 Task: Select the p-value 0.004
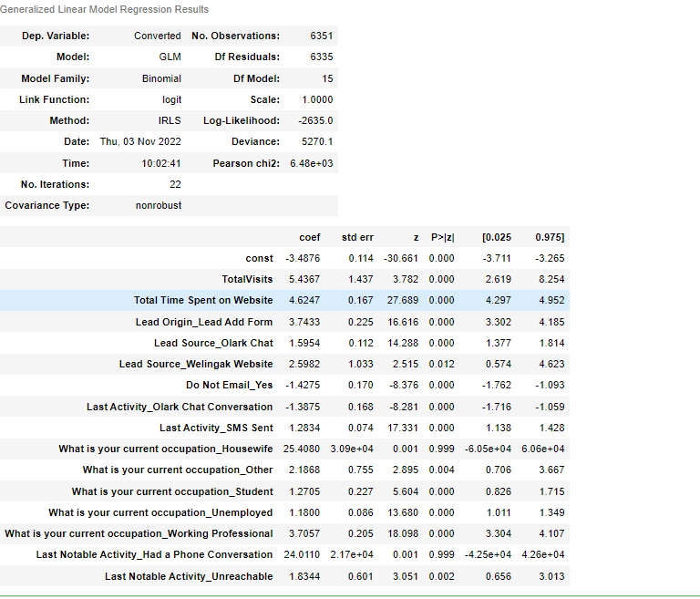click(x=441, y=470)
